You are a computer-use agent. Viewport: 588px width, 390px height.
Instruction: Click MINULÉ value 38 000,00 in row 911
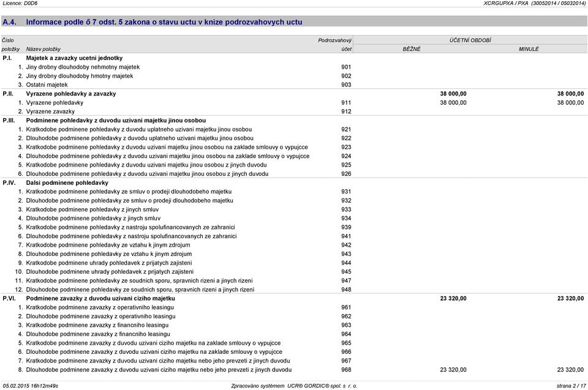click(x=570, y=103)
